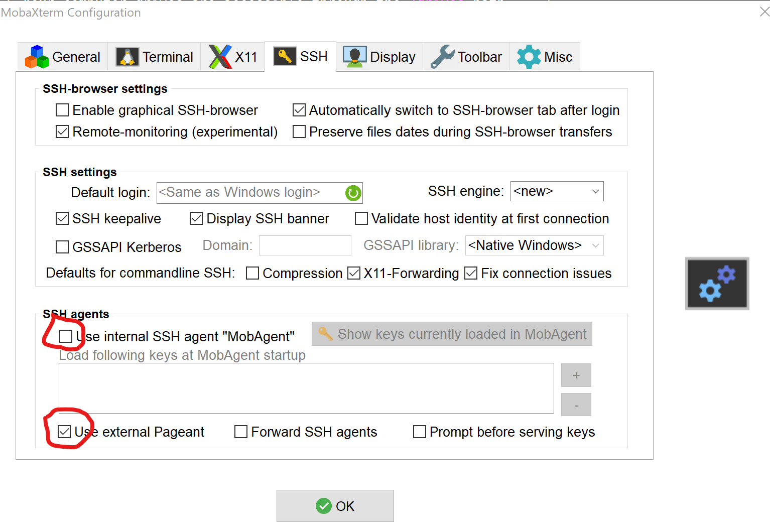770x532 pixels.
Task: Open the X11 settings tab
Action: [x=232, y=57]
